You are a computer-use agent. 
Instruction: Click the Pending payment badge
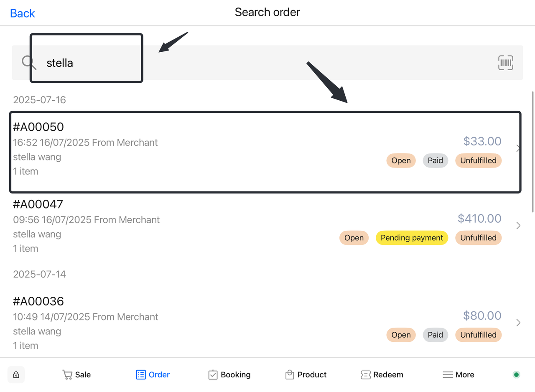[412, 238]
